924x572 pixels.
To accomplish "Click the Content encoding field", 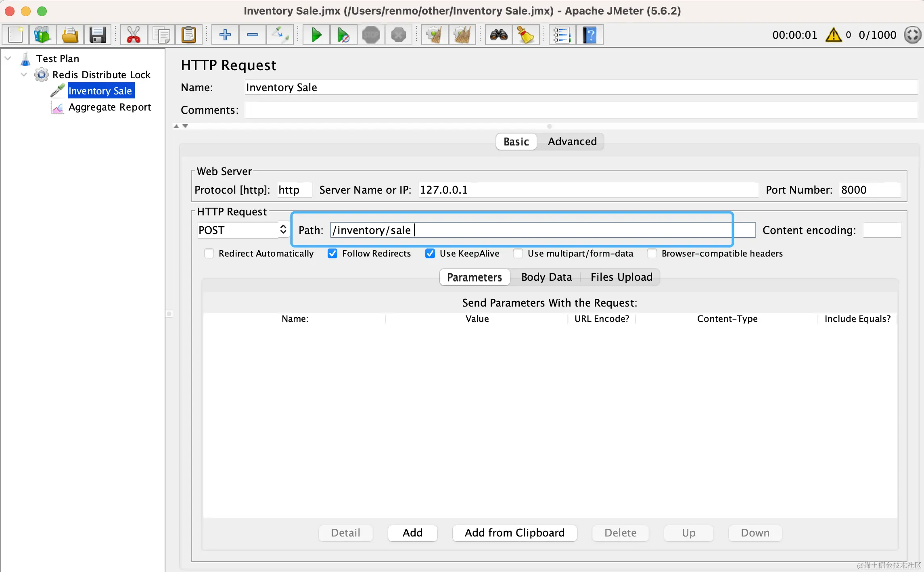I will click(882, 230).
